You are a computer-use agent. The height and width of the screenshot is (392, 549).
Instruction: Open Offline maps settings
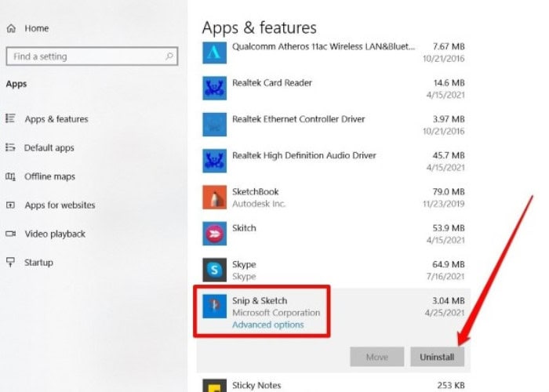click(49, 176)
